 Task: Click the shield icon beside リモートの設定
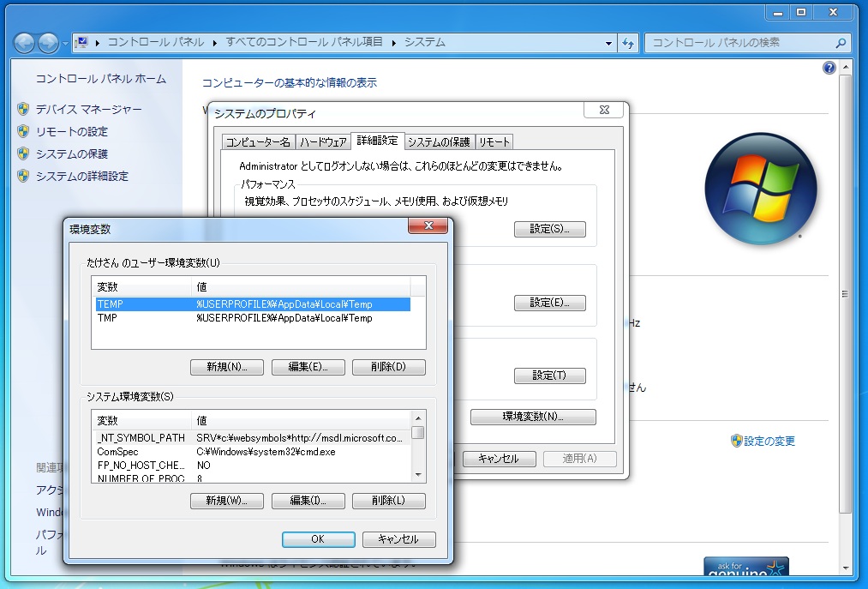pos(23,131)
